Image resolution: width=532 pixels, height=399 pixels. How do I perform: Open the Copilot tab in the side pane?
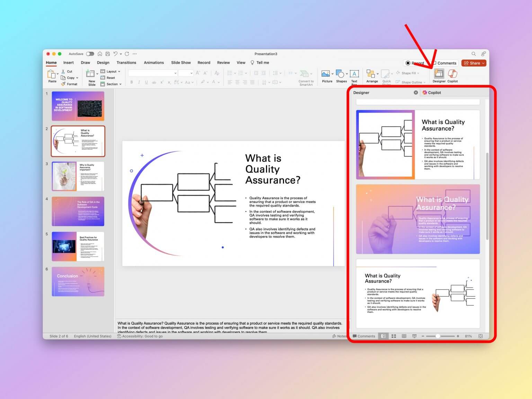432,92
